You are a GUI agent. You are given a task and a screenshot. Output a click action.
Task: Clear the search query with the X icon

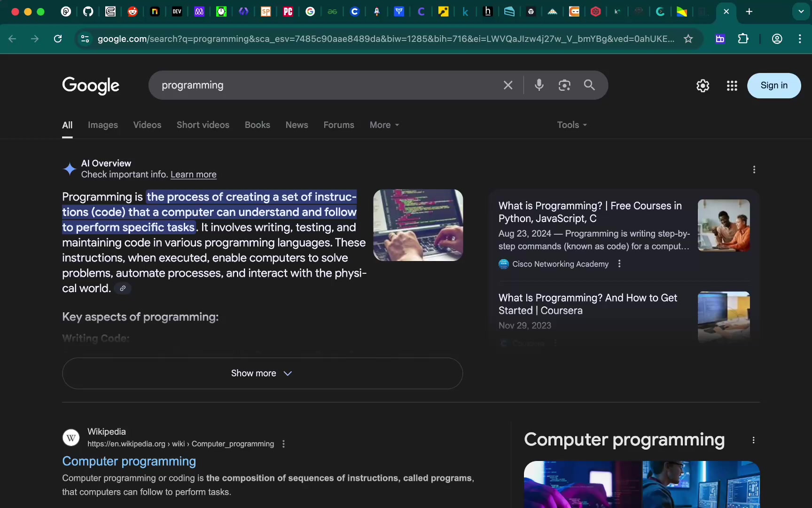(508, 85)
